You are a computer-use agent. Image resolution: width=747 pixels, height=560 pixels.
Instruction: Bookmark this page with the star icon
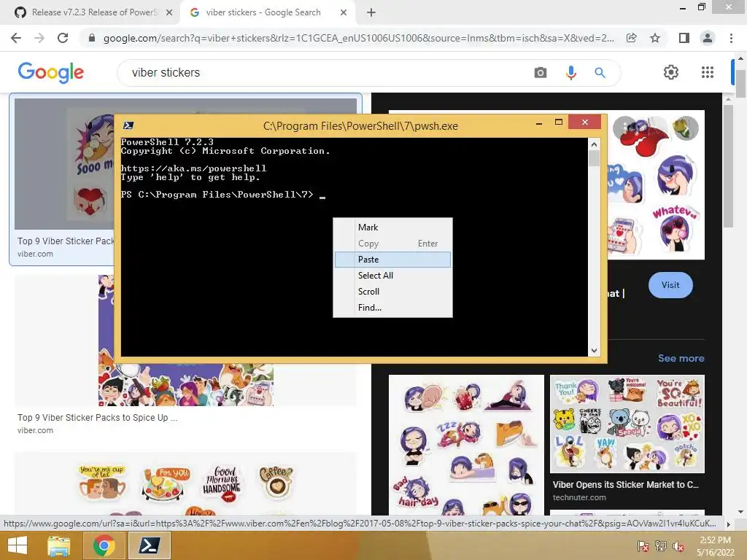(x=655, y=38)
